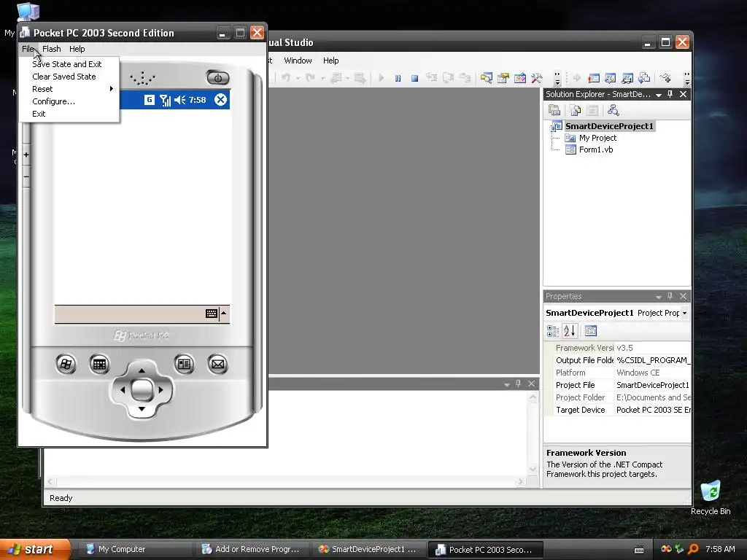747x560 pixels.
Task: Open Visual Studio Help menu
Action: coord(330,61)
